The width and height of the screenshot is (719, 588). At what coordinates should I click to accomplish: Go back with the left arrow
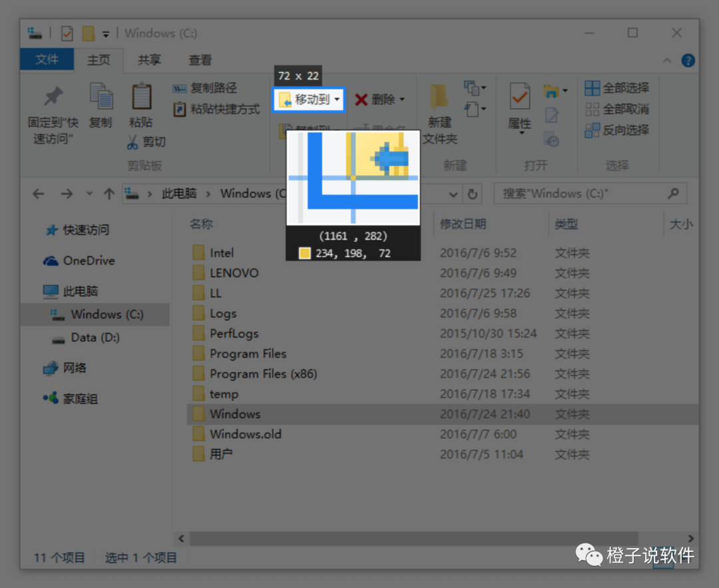[39, 194]
